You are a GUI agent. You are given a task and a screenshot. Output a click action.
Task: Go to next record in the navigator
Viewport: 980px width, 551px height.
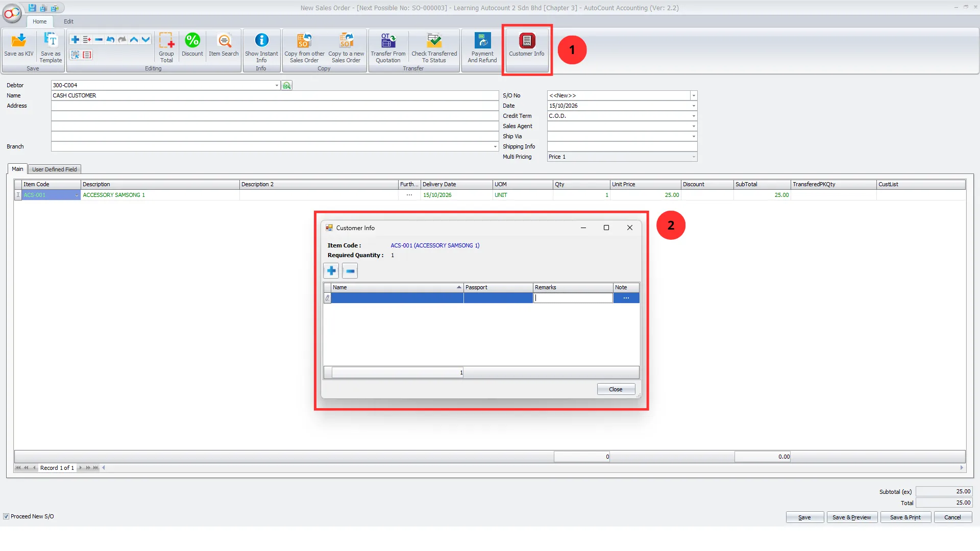tap(80, 468)
